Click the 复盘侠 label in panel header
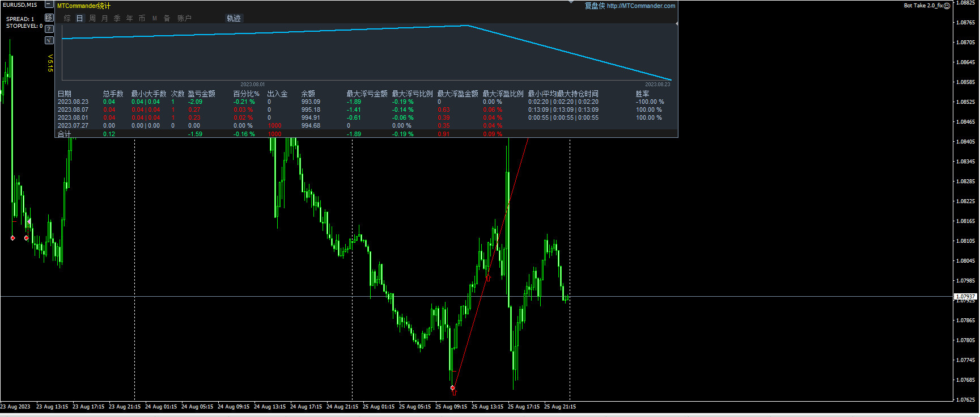Viewport: 980px width, 417px height. click(595, 6)
